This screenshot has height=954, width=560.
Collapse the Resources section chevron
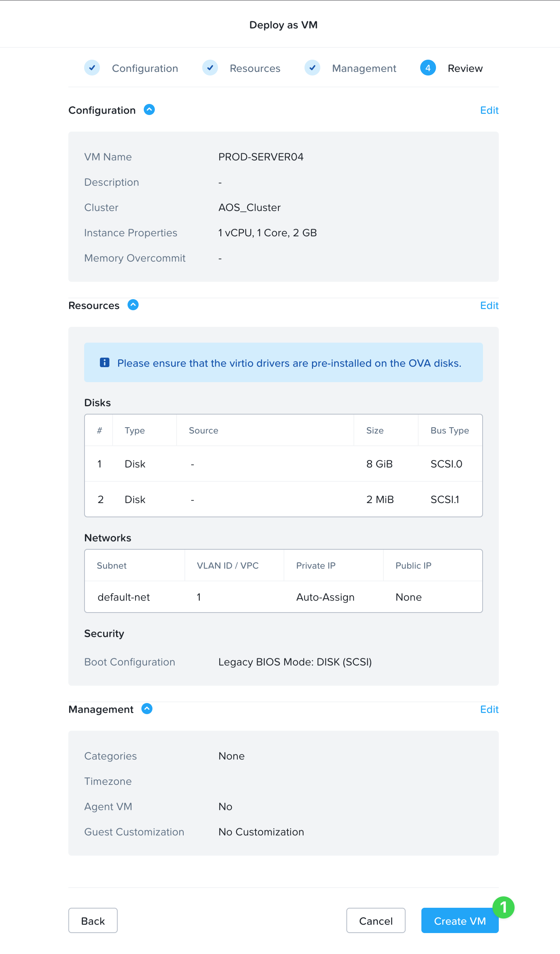coord(133,305)
